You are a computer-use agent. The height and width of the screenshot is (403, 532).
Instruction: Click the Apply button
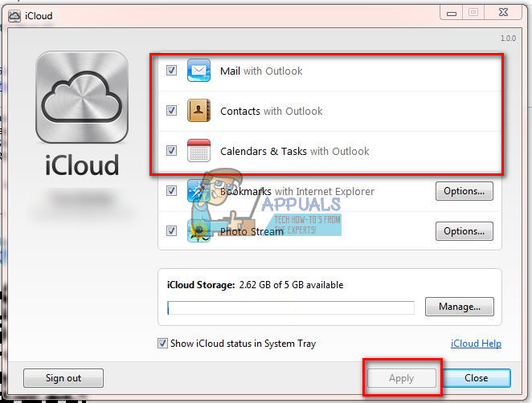point(402,378)
